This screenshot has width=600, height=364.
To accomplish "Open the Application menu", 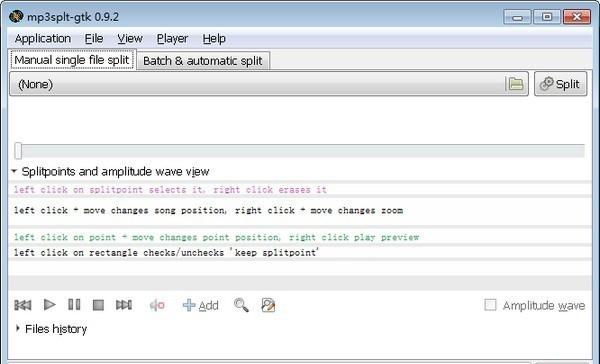I will click(43, 39).
